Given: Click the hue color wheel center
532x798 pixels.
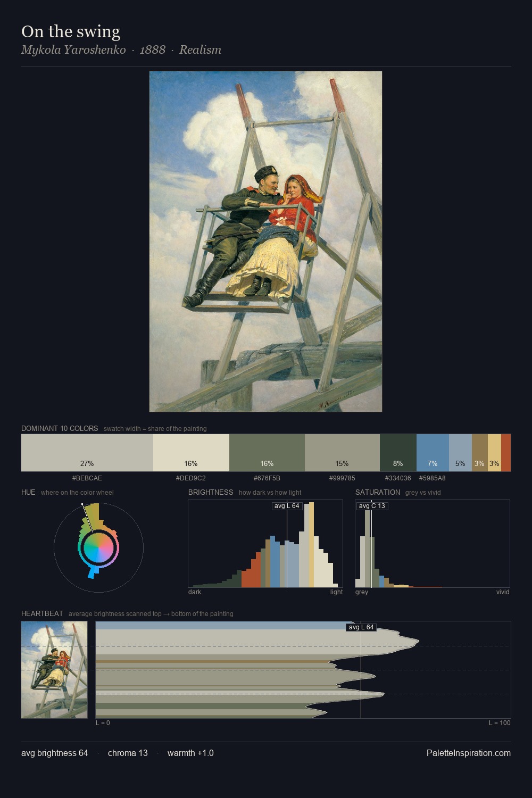Looking at the screenshot, I should pos(98,548).
